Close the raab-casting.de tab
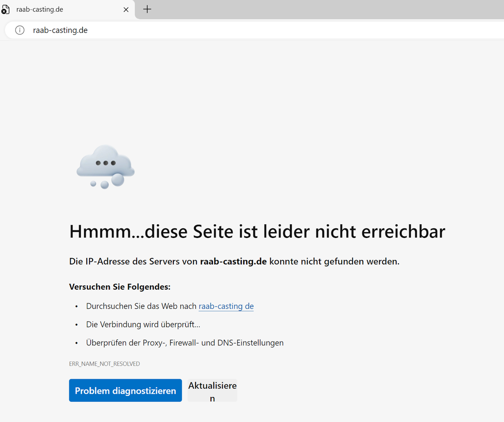The height and width of the screenshot is (422, 504). (x=126, y=10)
